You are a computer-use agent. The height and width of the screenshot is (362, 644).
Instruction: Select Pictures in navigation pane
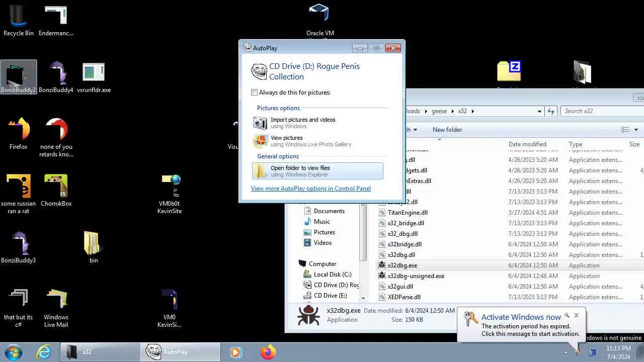[x=319, y=232]
